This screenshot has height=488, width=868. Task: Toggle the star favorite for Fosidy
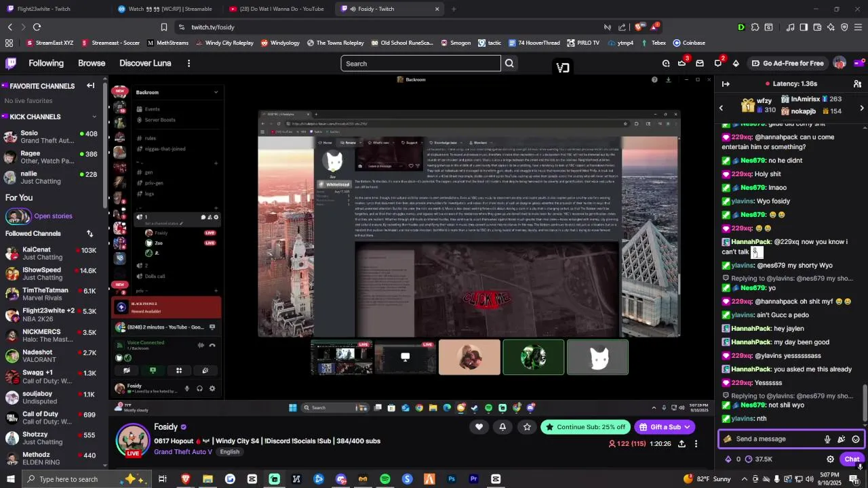click(x=527, y=427)
